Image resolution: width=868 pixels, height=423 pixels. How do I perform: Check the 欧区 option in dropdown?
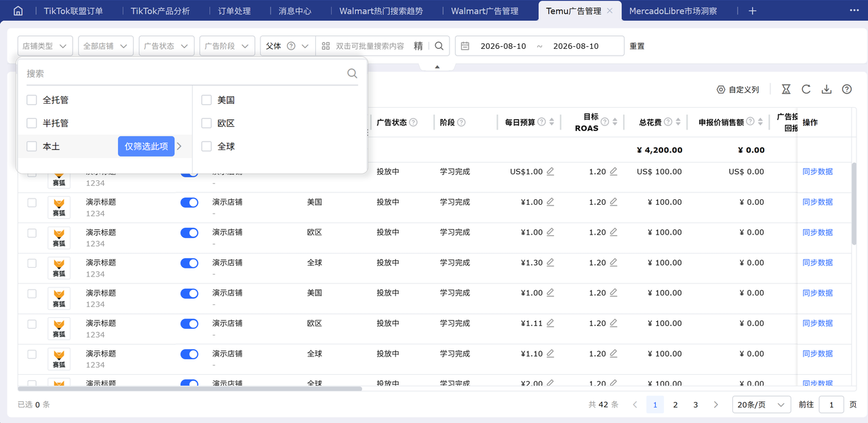(207, 123)
